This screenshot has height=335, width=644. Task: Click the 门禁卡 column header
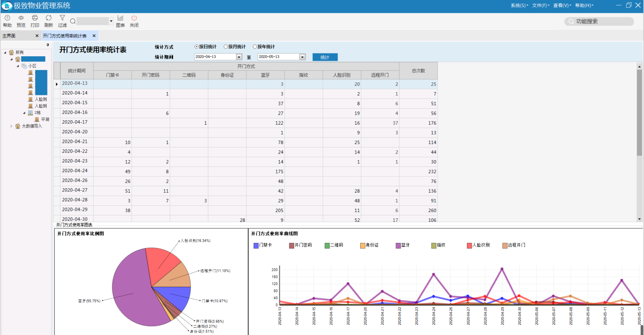click(x=112, y=75)
